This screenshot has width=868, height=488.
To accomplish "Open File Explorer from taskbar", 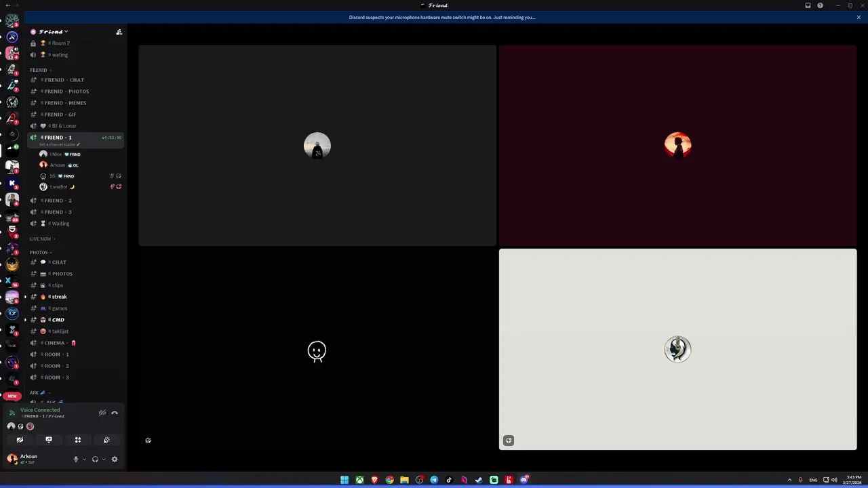I will point(404,480).
